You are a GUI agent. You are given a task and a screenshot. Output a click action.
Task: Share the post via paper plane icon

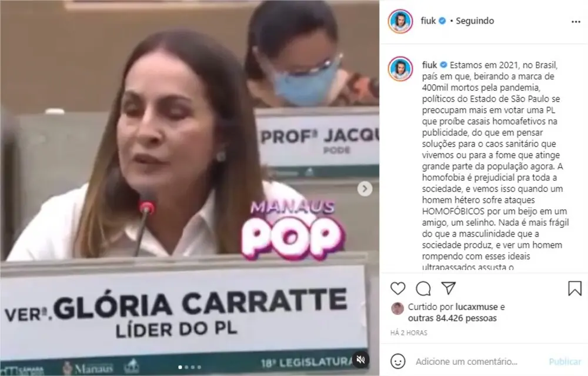click(448, 288)
